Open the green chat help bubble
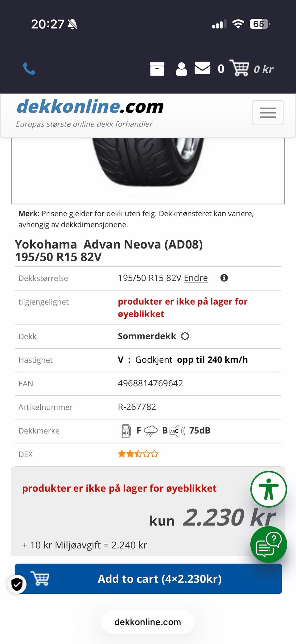The width and height of the screenshot is (296, 644). click(269, 544)
